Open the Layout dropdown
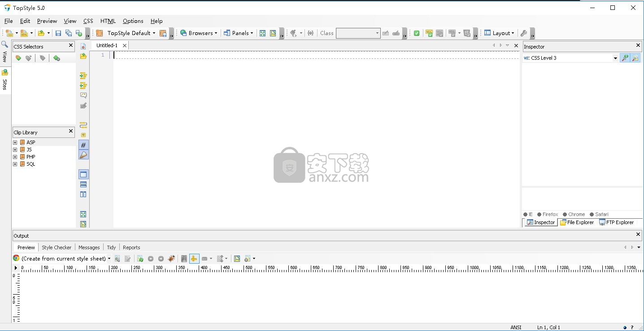This screenshot has width=644, height=331. 499,33
